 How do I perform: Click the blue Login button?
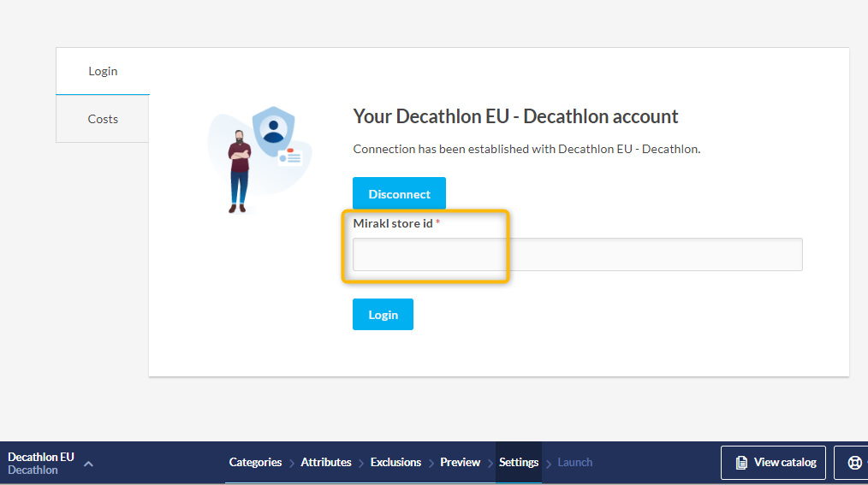point(383,314)
